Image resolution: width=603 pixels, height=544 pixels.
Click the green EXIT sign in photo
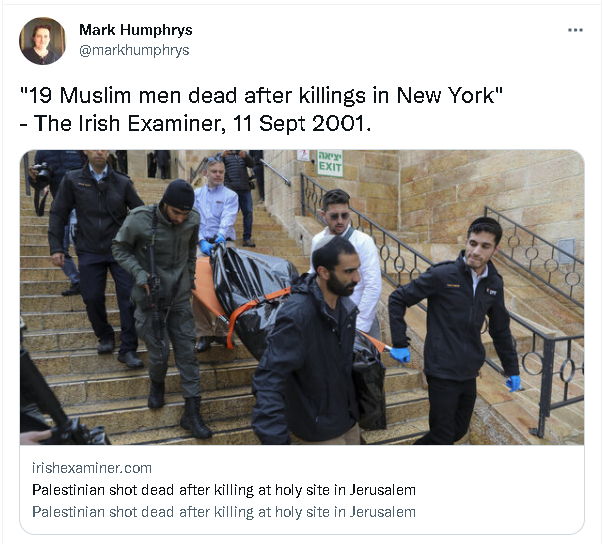pyautogui.click(x=330, y=163)
